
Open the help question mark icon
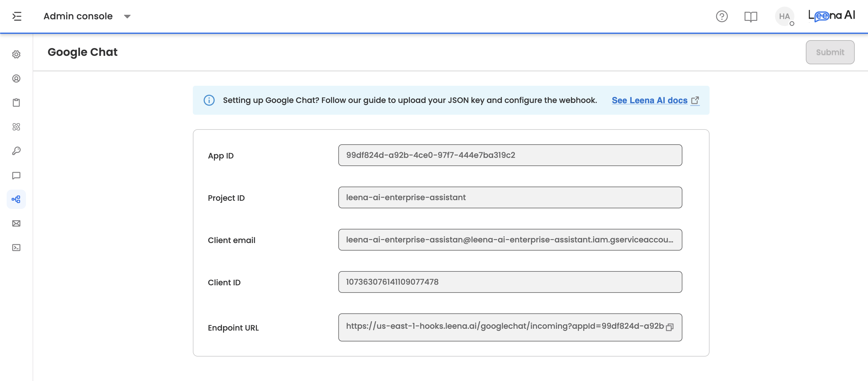point(722,16)
